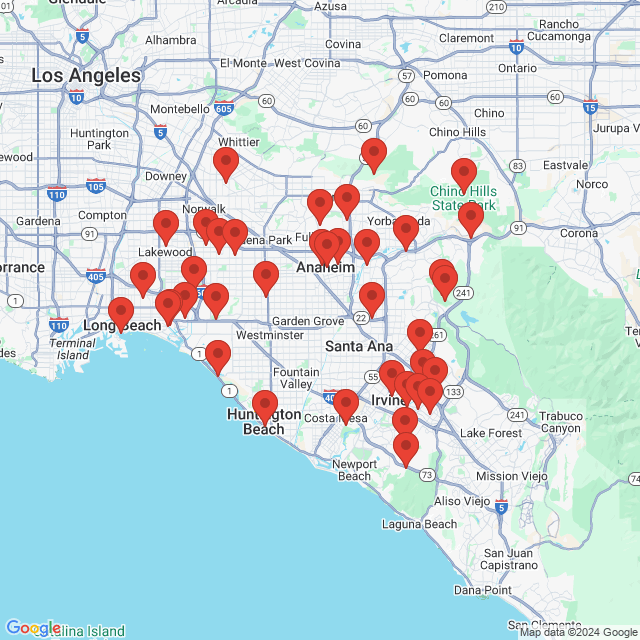This screenshot has height=640, width=640.
Task: Select the Interstate 10 shield near Ontario
Action: (516, 47)
